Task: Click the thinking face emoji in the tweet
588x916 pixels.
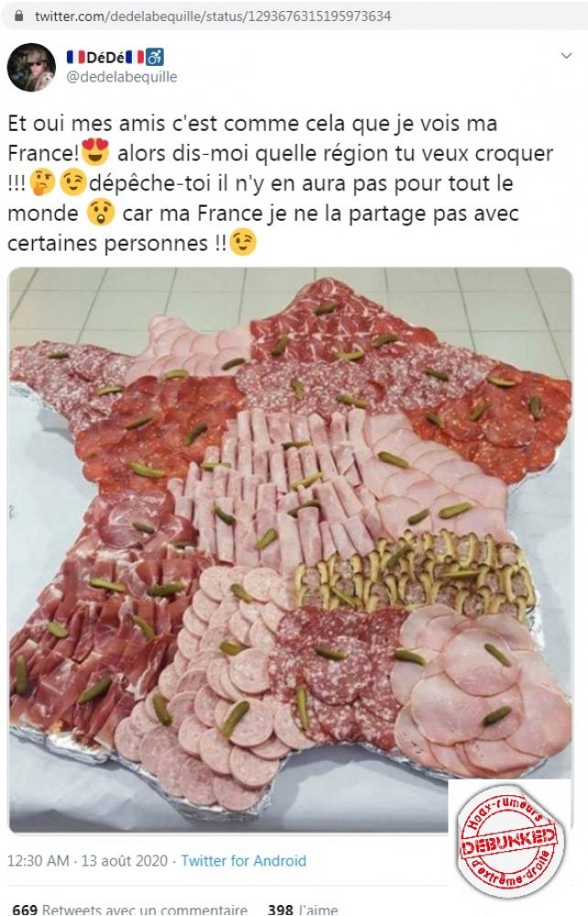Action: point(42,183)
